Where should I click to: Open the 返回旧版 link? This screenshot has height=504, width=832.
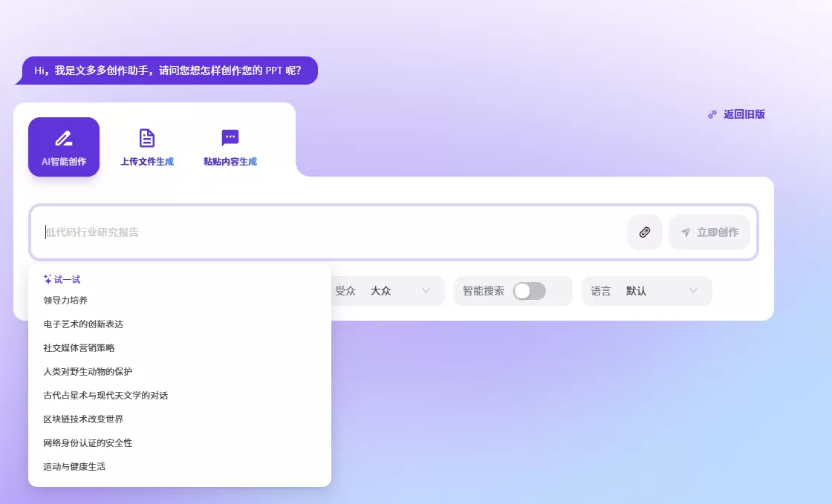[744, 114]
